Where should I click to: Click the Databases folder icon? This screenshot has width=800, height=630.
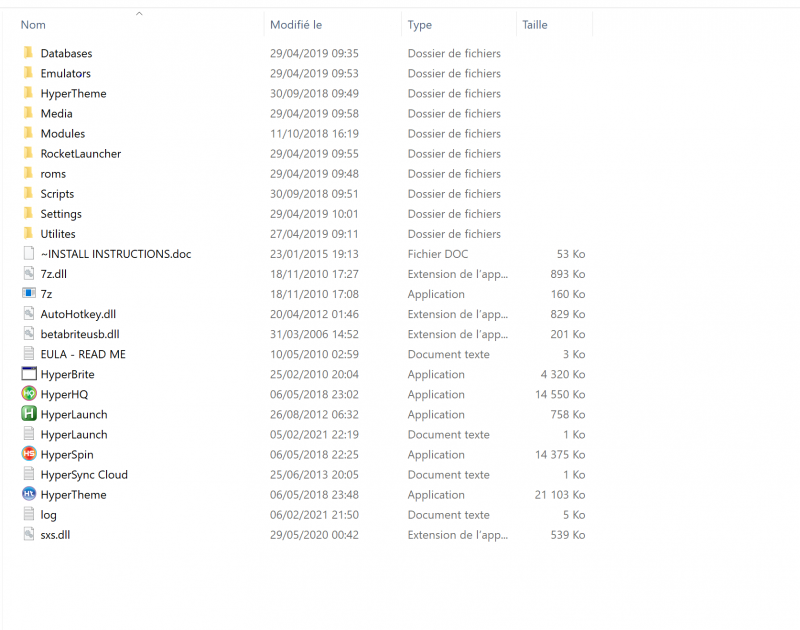(29, 53)
